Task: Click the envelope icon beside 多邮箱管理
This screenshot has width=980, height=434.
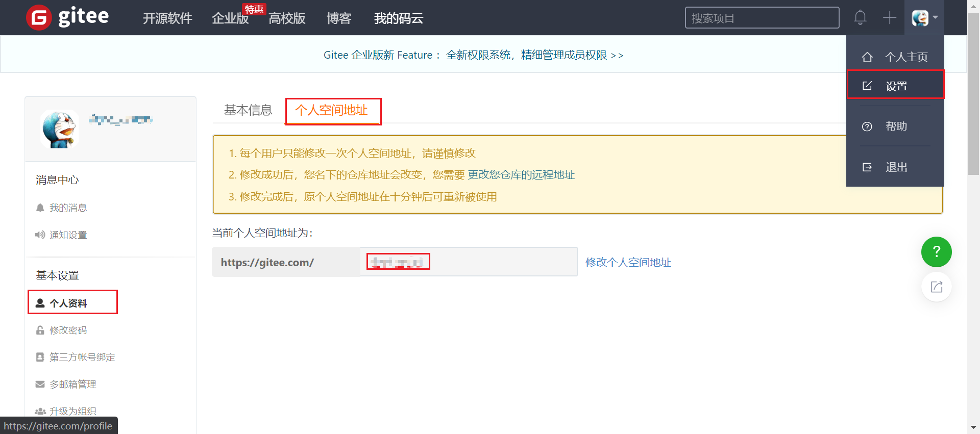Action: (x=40, y=384)
